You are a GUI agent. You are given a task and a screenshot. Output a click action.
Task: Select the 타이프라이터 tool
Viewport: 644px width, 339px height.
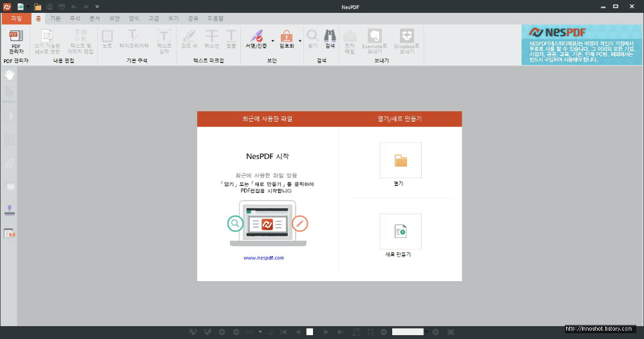pos(134,39)
